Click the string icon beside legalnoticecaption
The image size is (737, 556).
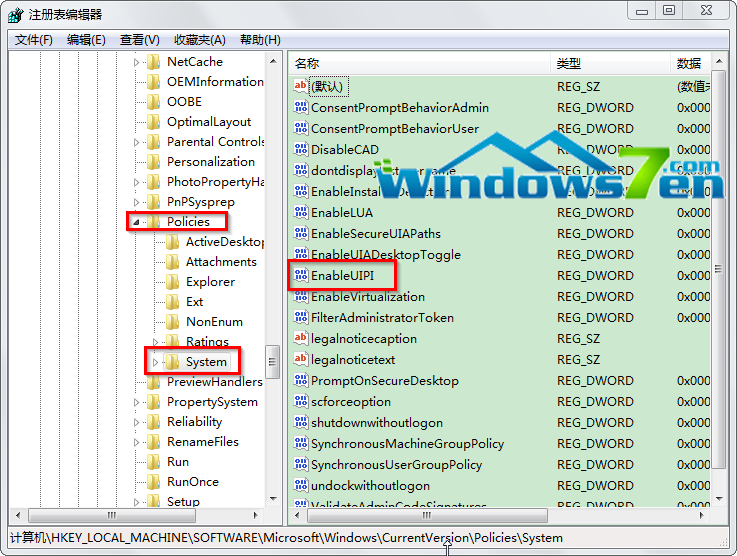point(301,338)
